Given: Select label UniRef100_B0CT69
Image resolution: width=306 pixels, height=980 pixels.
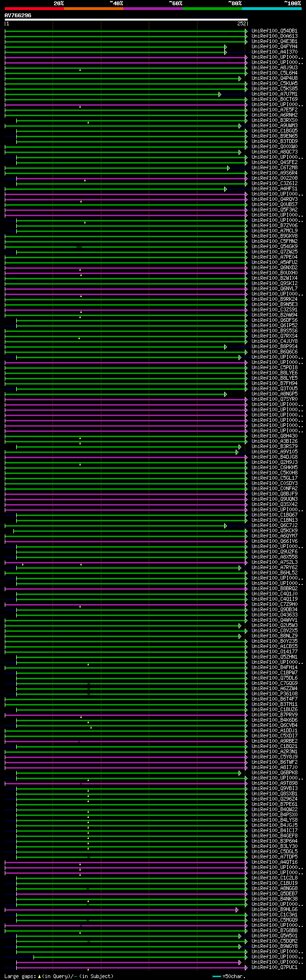Looking at the screenshot, I should click(274, 99).
